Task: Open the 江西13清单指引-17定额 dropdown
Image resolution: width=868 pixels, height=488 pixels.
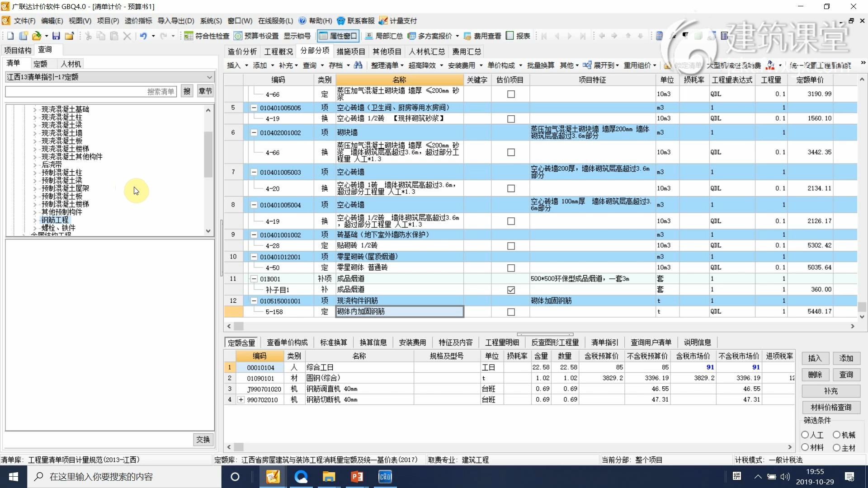Action: 209,77
